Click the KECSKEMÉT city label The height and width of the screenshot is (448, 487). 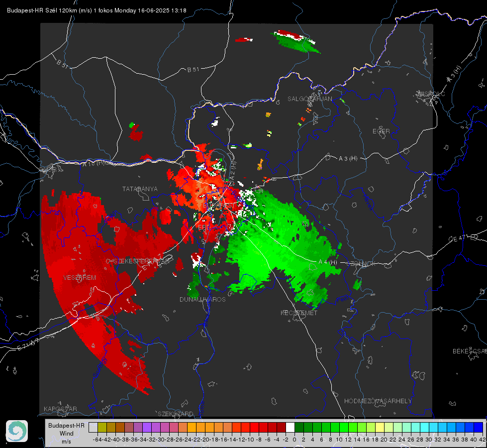coord(299,313)
